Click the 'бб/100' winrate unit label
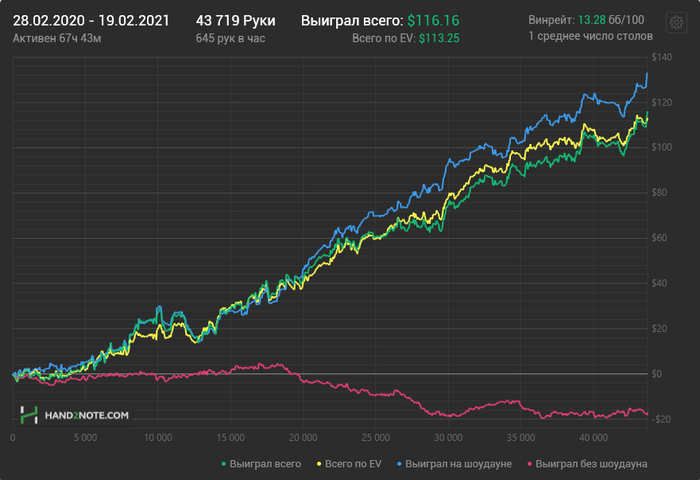 pos(626,20)
